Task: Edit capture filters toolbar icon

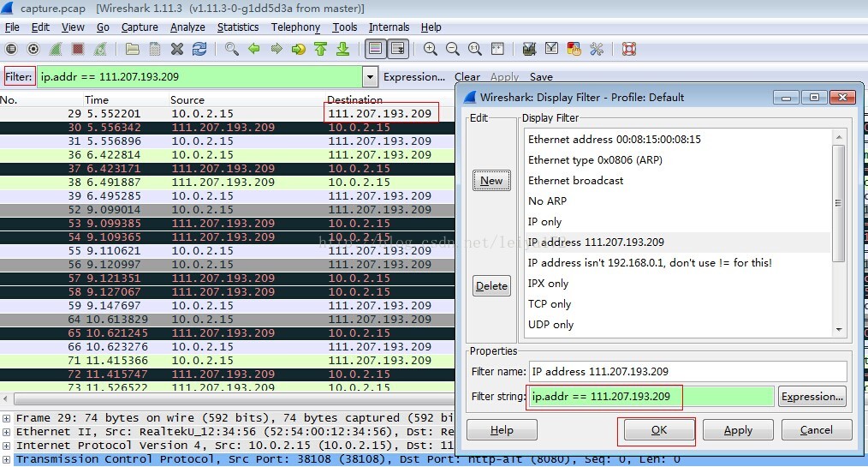Action: coord(529,50)
